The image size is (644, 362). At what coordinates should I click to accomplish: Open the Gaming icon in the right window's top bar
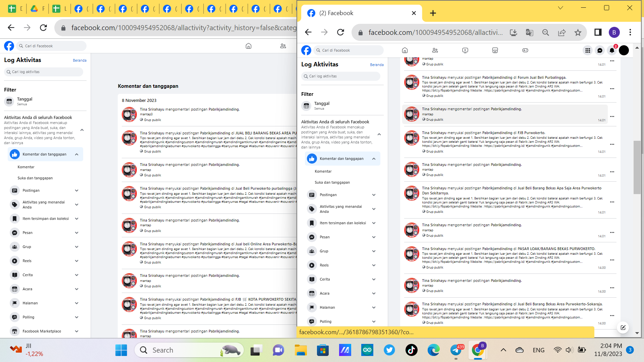[x=525, y=50]
